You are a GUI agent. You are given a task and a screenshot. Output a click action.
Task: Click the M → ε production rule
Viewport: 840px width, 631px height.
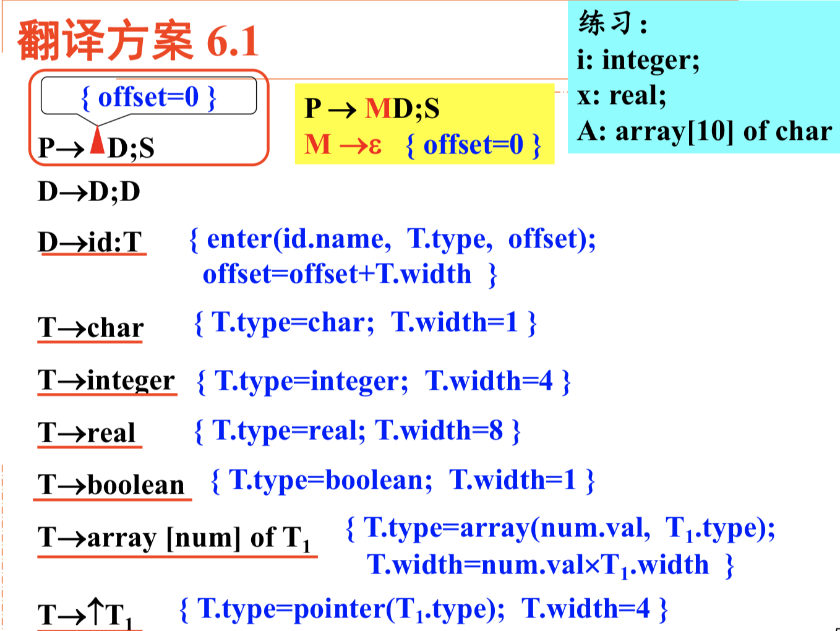[343, 145]
